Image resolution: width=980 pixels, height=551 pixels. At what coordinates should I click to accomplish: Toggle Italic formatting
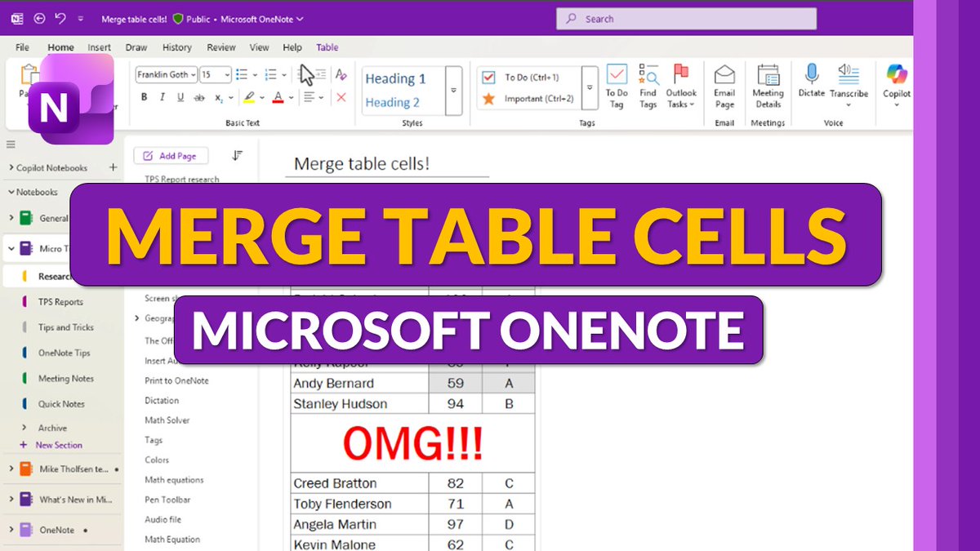[x=163, y=97]
